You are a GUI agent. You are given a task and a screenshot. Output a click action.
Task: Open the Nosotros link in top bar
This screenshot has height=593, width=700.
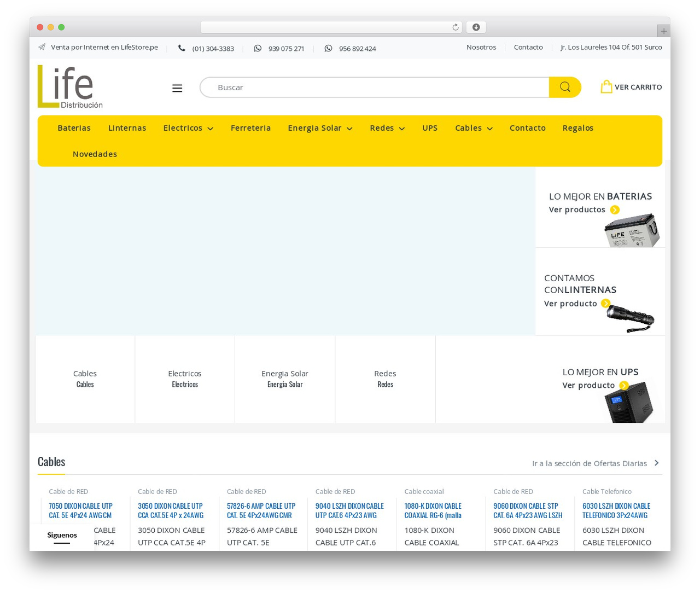[481, 47]
